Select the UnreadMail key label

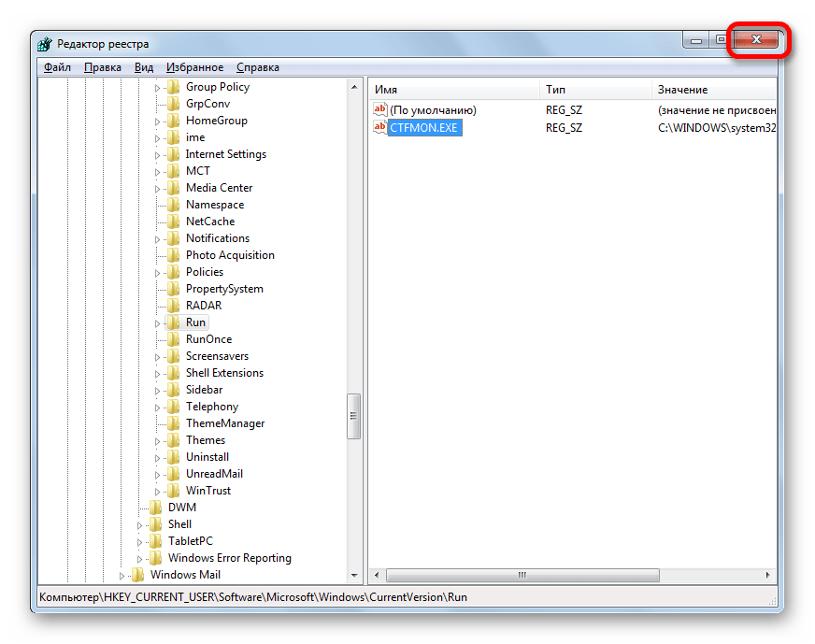click(x=214, y=474)
